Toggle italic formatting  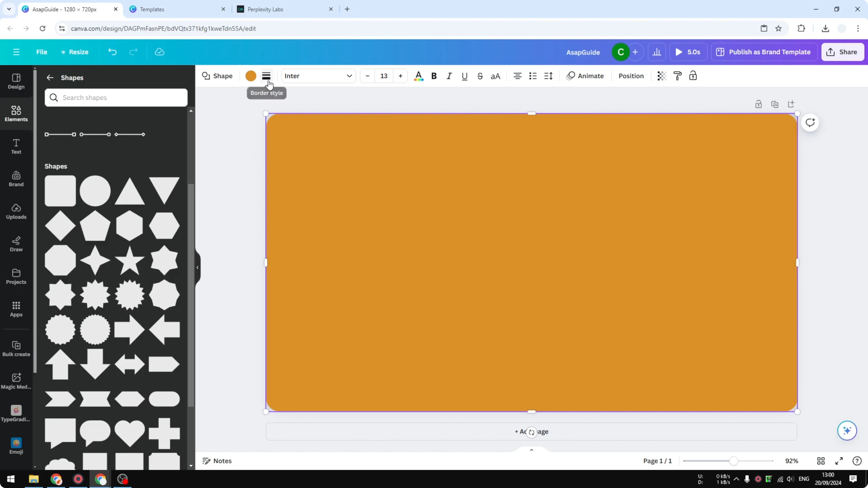point(449,76)
